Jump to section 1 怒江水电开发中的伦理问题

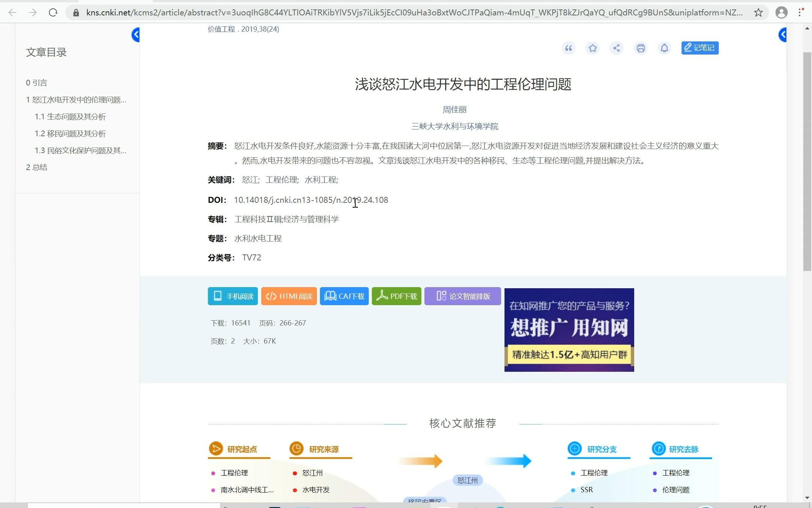(76, 100)
